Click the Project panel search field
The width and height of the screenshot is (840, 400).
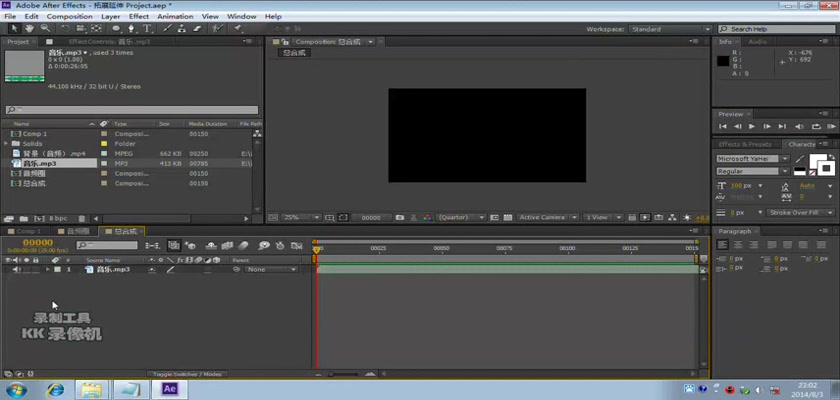132,110
